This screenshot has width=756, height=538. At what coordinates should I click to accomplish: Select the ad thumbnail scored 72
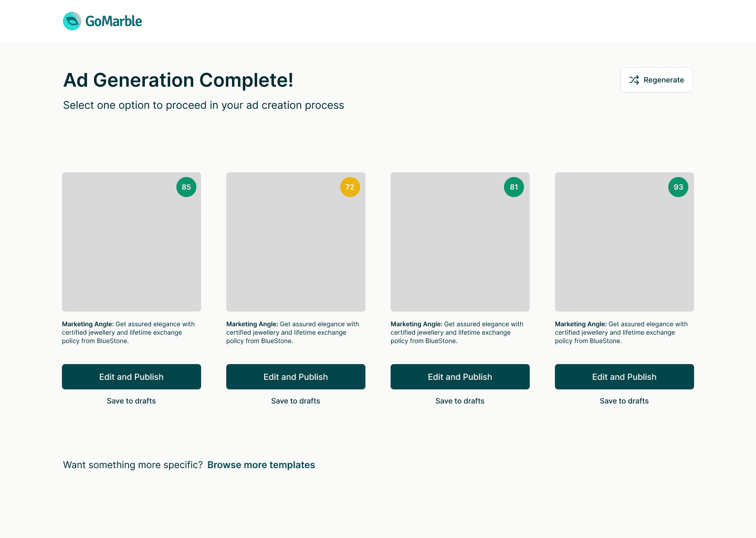coord(296,242)
